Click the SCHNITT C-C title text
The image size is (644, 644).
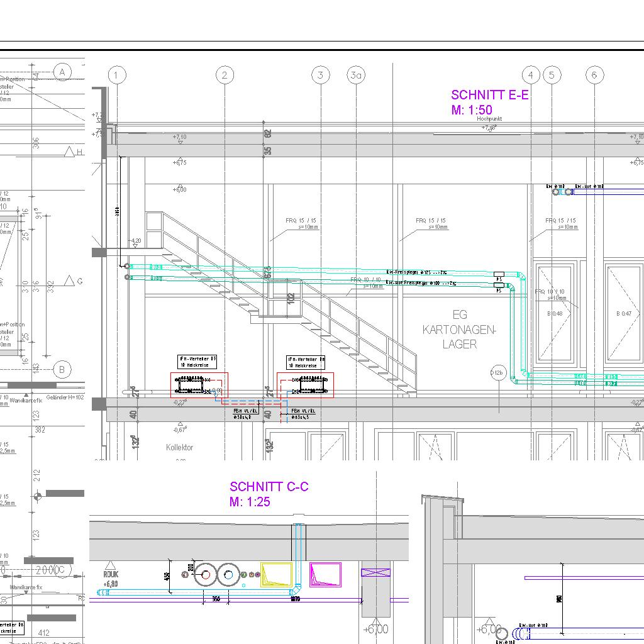coord(269,487)
